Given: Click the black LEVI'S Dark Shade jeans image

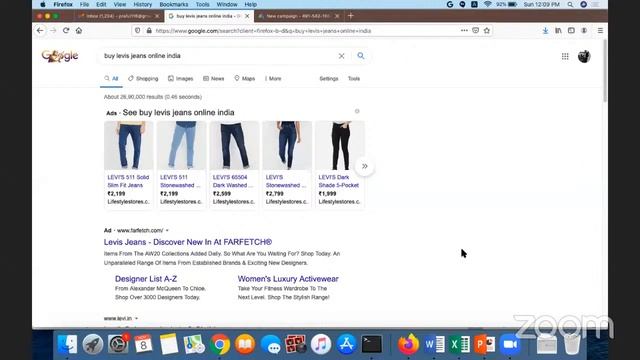Looking at the screenshot, I should 340,145.
